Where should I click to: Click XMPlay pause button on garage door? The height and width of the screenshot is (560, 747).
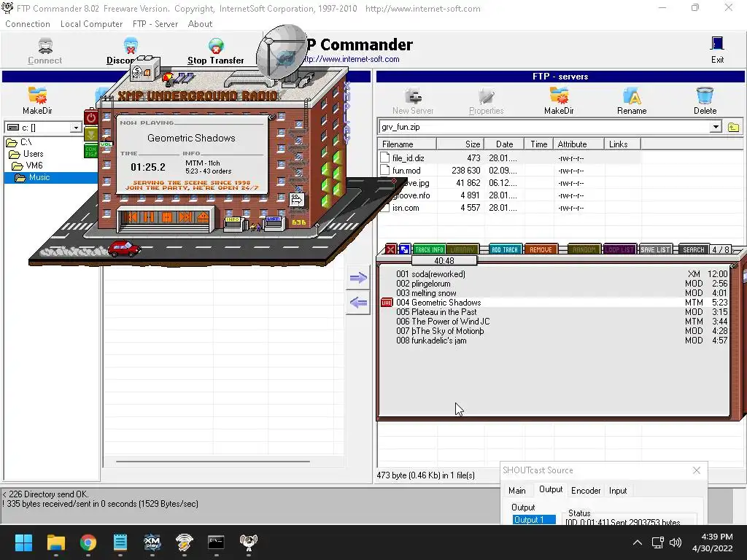[x=149, y=217]
